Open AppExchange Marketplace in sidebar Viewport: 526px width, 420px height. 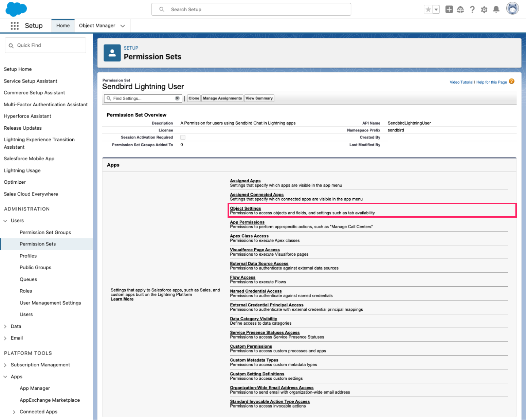[50, 400]
